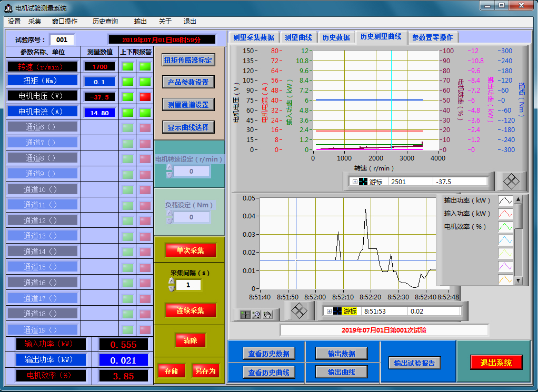Select the cursor crosshair tool in graph palette
Image resolution: width=538 pixels, height=392 pixels.
click(x=245, y=315)
